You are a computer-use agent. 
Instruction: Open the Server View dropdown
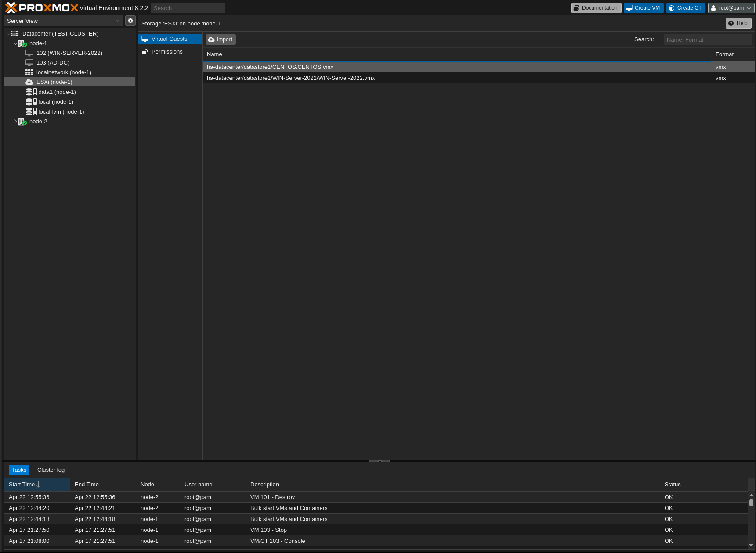[x=64, y=21]
